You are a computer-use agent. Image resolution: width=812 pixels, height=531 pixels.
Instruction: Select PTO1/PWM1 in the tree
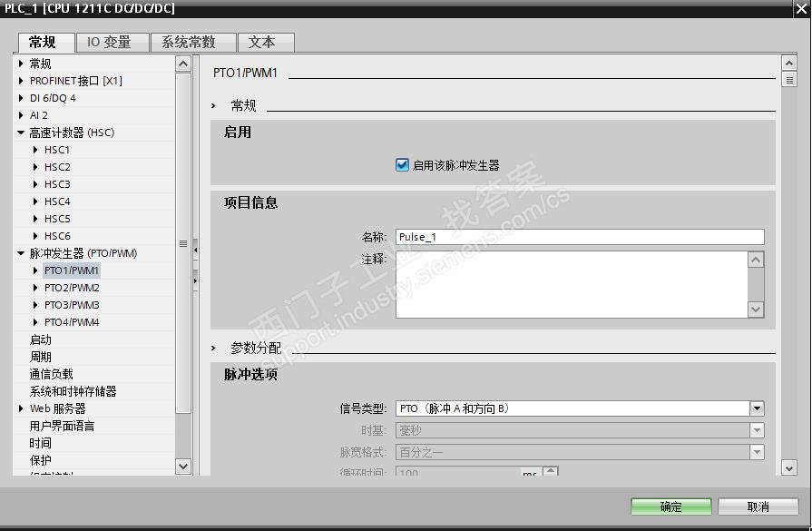point(72,270)
